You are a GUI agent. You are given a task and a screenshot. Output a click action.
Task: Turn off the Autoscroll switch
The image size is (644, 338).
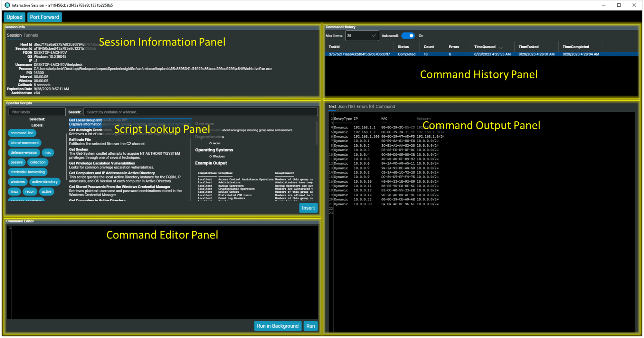click(408, 36)
